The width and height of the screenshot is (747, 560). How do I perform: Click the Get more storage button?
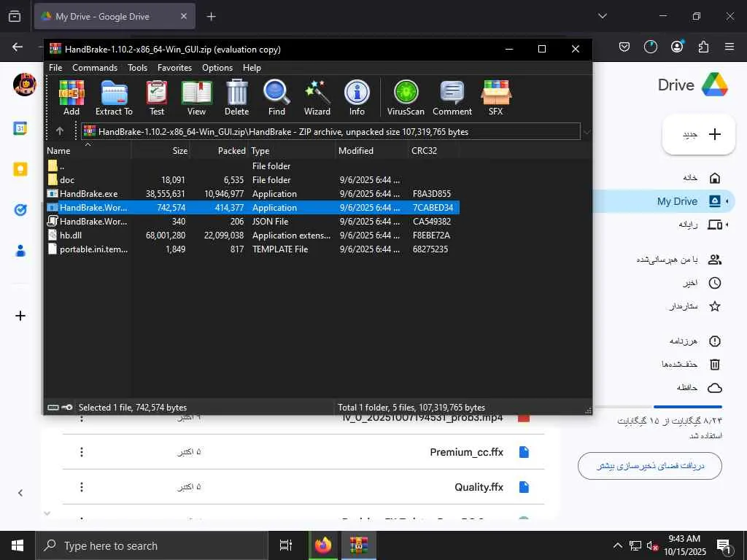650,466
